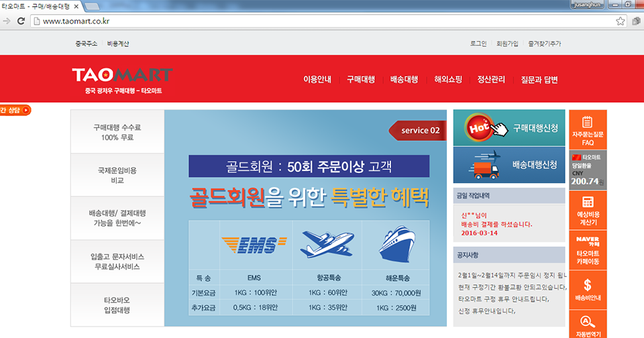Reload the page with browser refresh icon
This screenshot has height=338, width=644.
point(21,21)
